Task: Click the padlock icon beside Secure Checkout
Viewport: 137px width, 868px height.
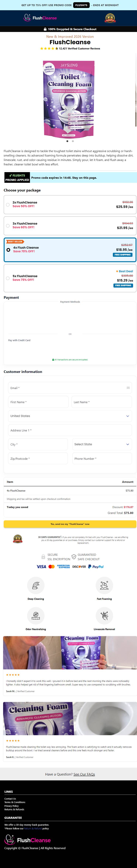Action: [x=45, y=29]
